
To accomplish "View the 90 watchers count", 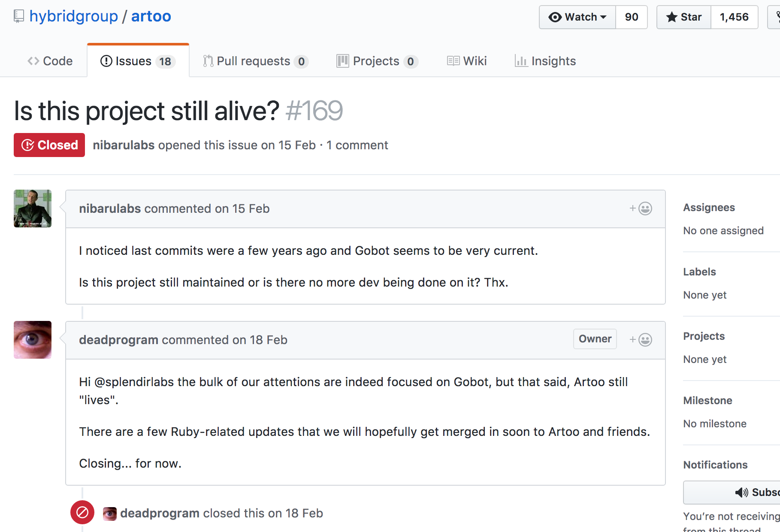I will click(632, 17).
